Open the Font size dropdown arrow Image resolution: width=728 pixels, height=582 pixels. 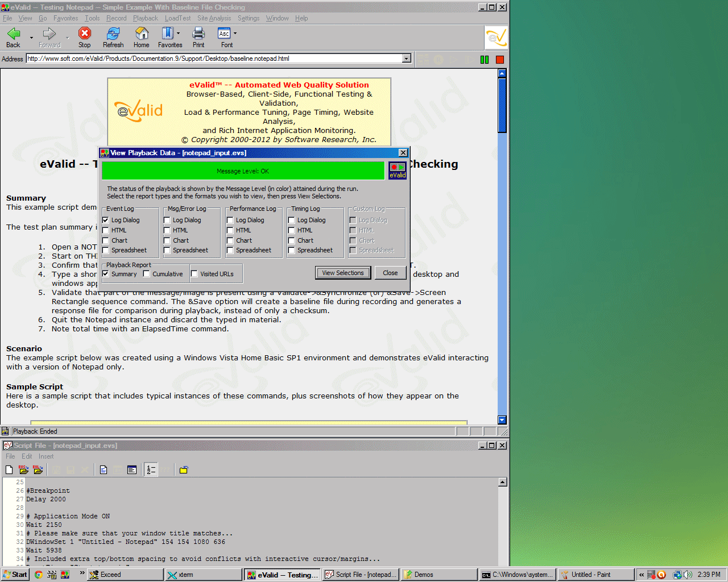click(235, 34)
